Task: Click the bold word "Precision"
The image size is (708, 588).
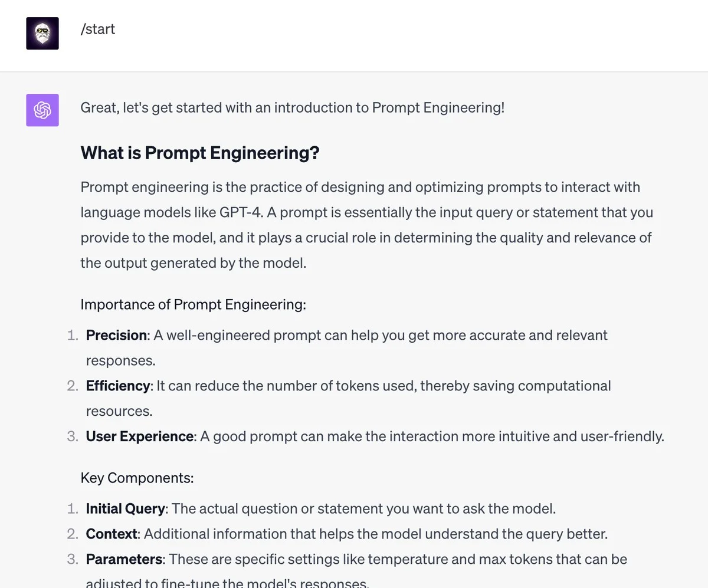Action: [x=116, y=335]
